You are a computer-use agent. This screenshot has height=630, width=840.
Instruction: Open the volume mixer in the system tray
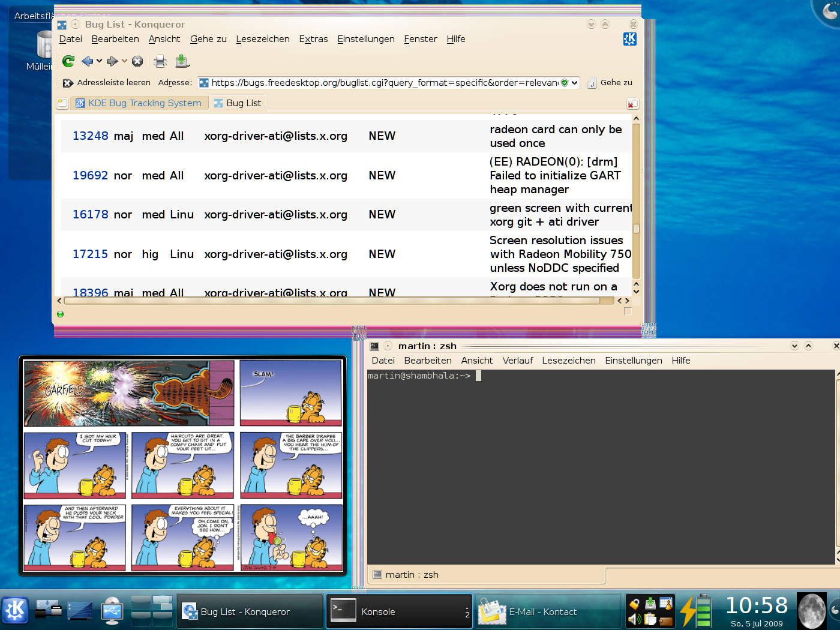[634, 619]
